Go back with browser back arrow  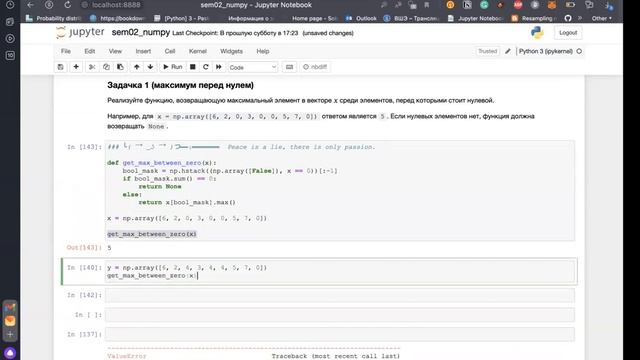coord(31,5)
